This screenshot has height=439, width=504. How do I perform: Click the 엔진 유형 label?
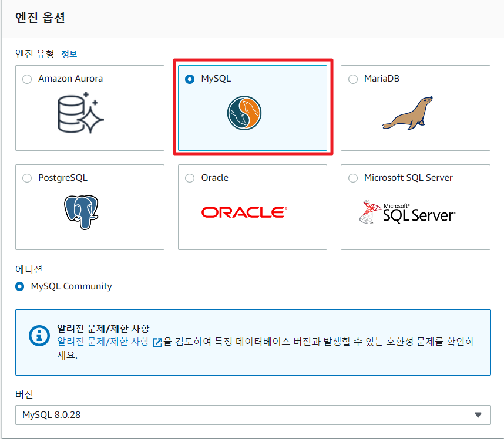tap(35, 54)
